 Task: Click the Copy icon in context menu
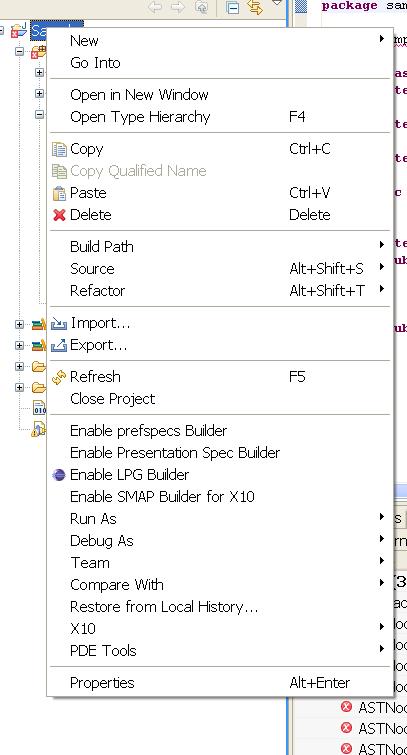point(59,149)
